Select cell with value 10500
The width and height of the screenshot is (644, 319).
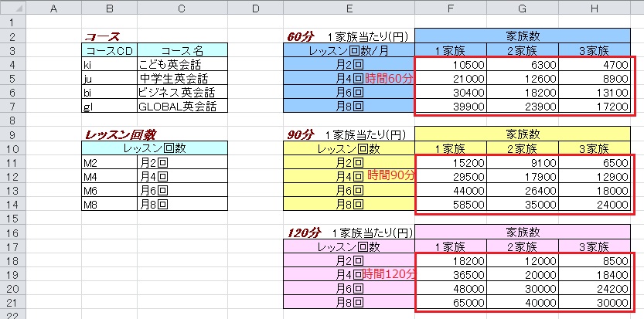(x=451, y=64)
